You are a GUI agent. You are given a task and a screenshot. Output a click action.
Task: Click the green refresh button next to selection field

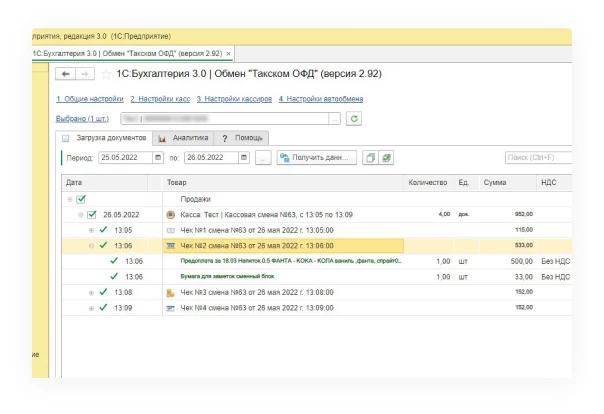(x=354, y=118)
